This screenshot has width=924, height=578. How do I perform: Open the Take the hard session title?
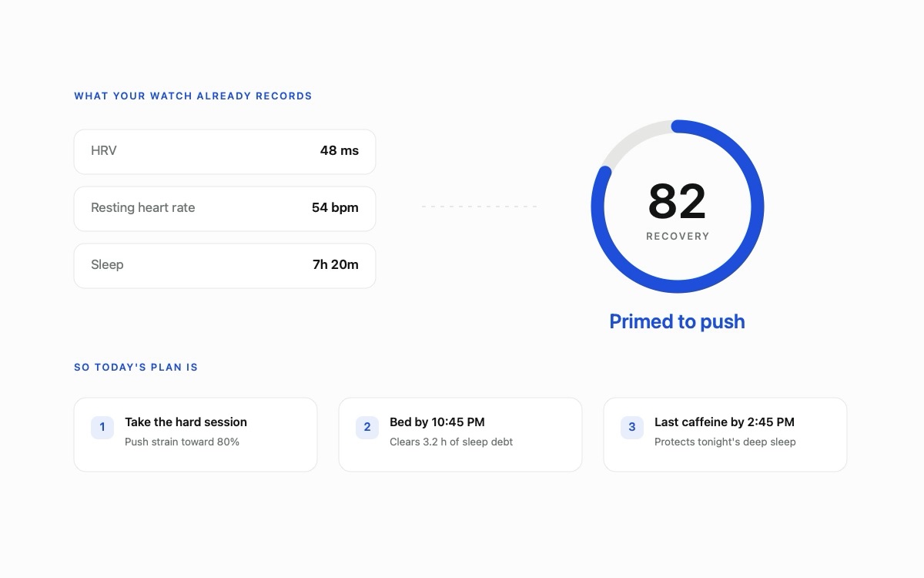tap(186, 422)
